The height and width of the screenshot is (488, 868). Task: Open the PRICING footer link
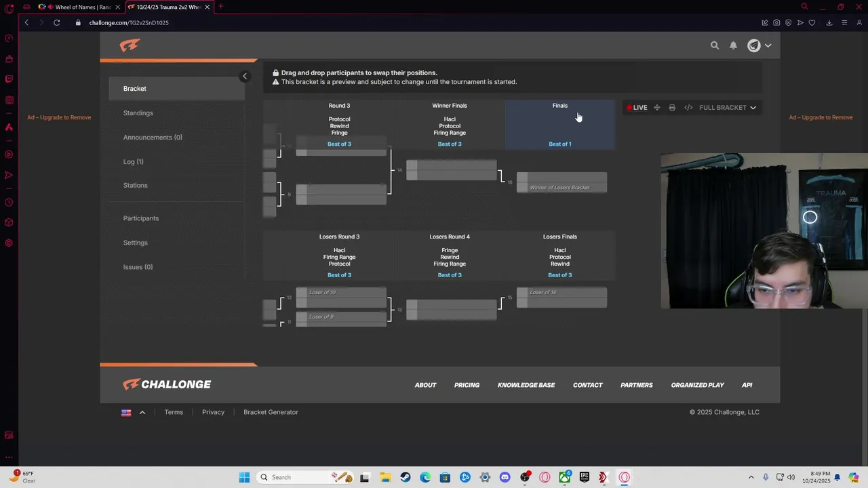(x=467, y=385)
